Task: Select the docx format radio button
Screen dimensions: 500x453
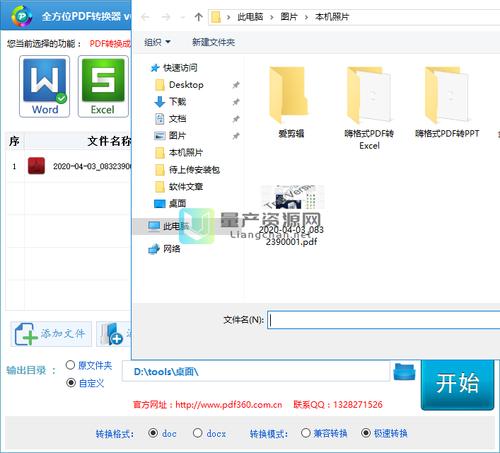Action: coord(198,433)
